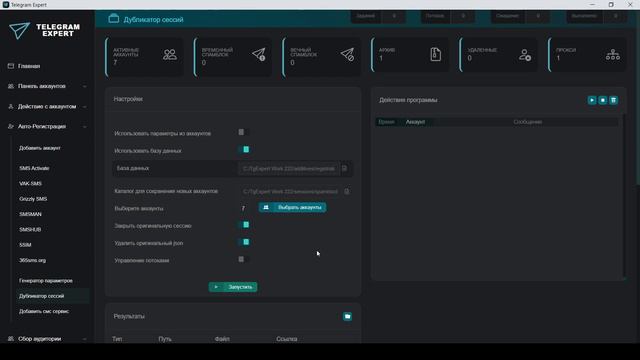Collapse the Авто-Регистрация chevron
The image size is (640, 360).
tap(84, 127)
